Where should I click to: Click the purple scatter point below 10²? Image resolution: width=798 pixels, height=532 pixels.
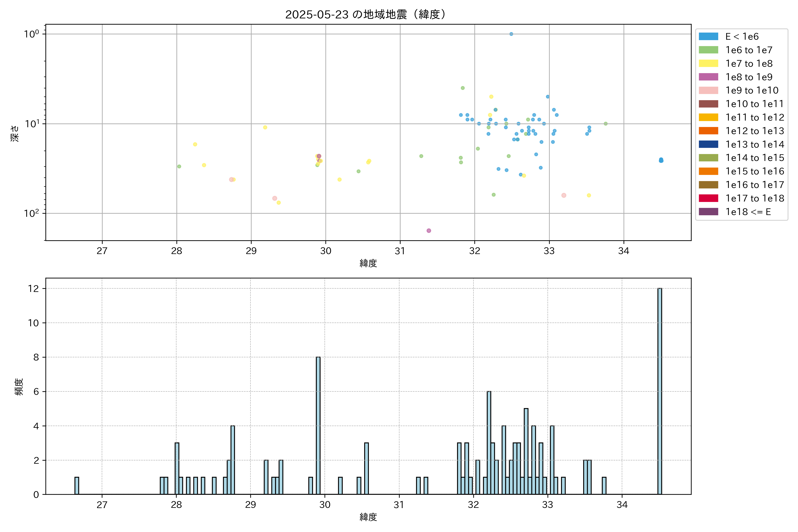pyautogui.click(x=428, y=231)
